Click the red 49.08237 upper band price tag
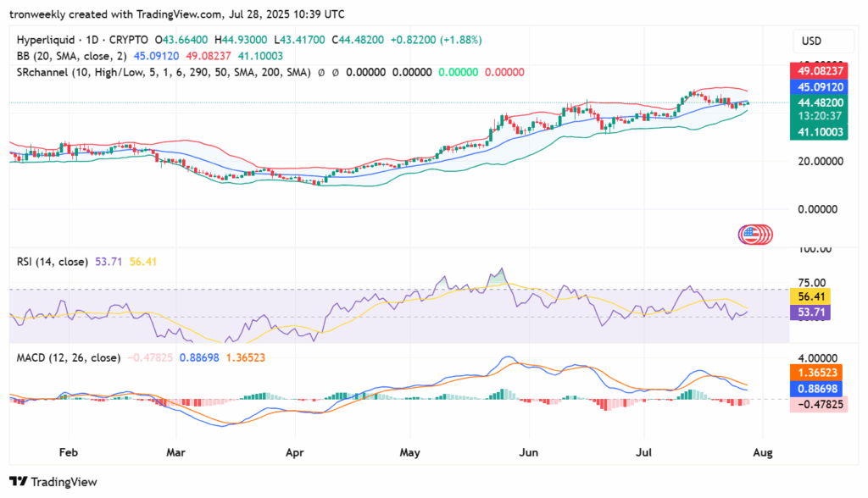The width and height of the screenshot is (868, 498). (819, 71)
